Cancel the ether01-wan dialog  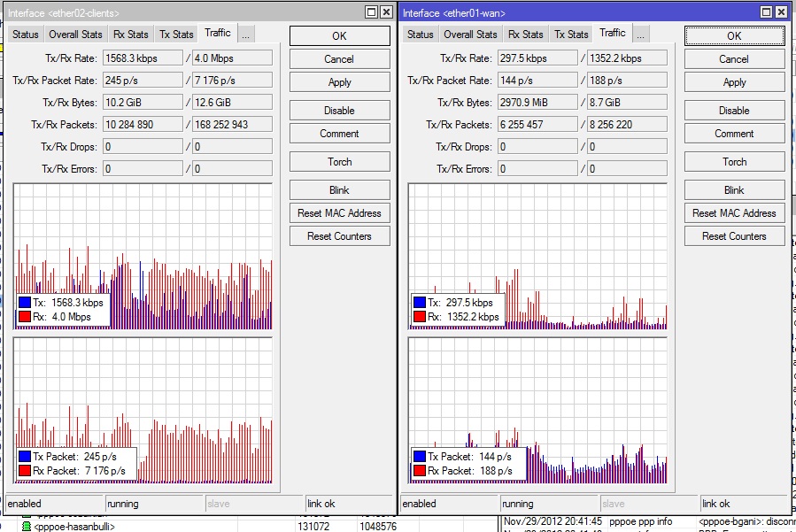pos(734,59)
